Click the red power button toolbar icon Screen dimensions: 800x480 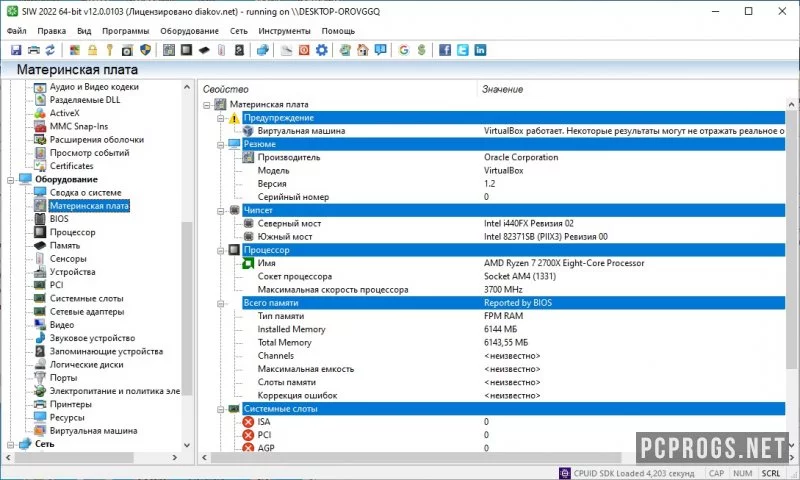click(x=304, y=50)
